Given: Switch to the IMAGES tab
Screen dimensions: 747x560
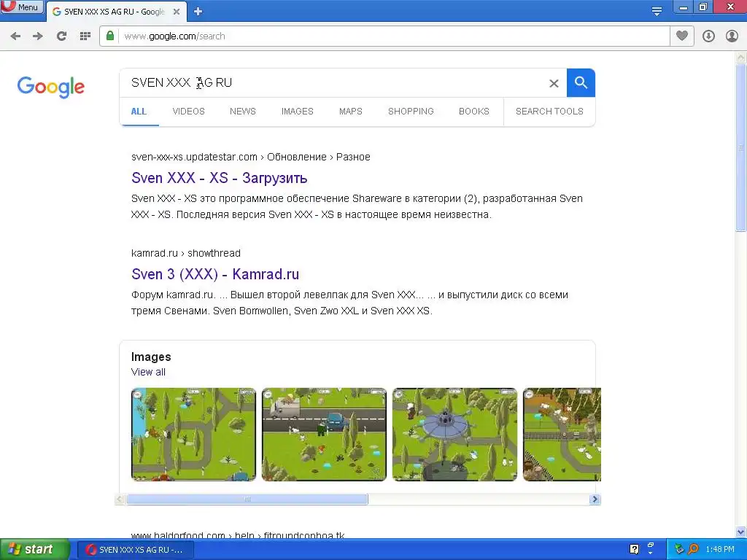Looking at the screenshot, I should point(298,112).
